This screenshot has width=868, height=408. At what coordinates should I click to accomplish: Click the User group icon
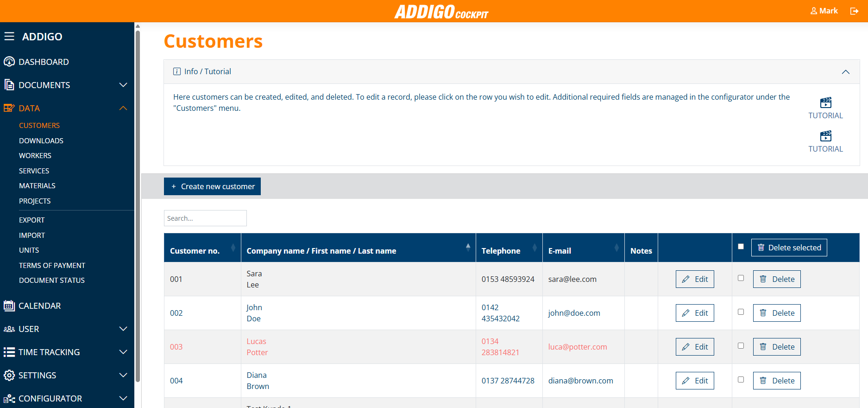pyautogui.click(x=9, y=329)
